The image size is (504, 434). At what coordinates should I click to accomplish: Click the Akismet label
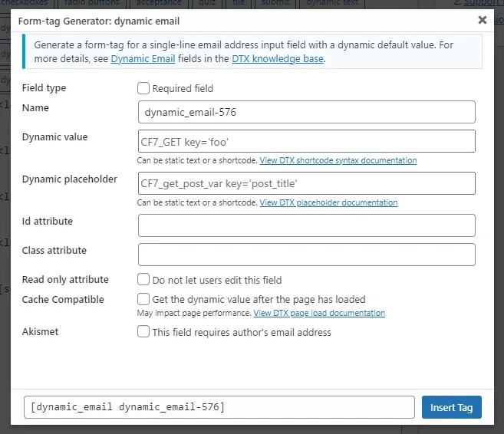40,331
